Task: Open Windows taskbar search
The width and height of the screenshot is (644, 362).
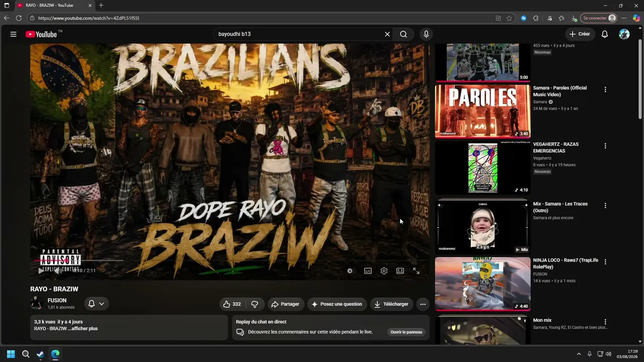Action: pyautogui.click(x=26, y=354)
